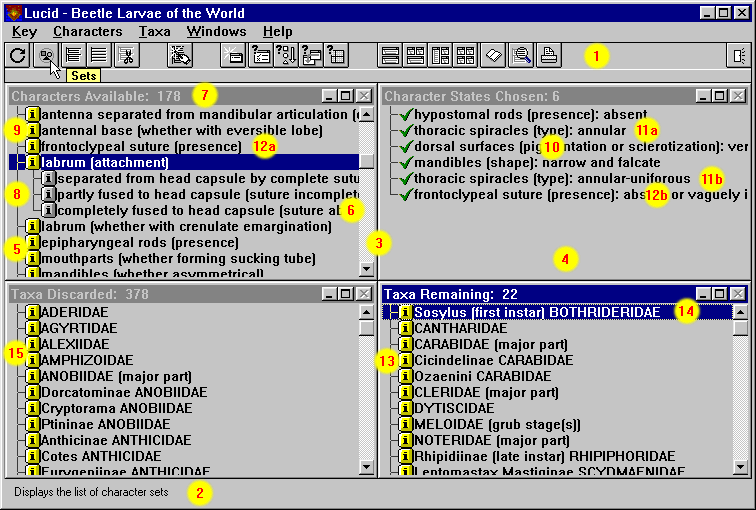Click the open book toolbar icon
756x510 pixels.
[x=493, y=55]
